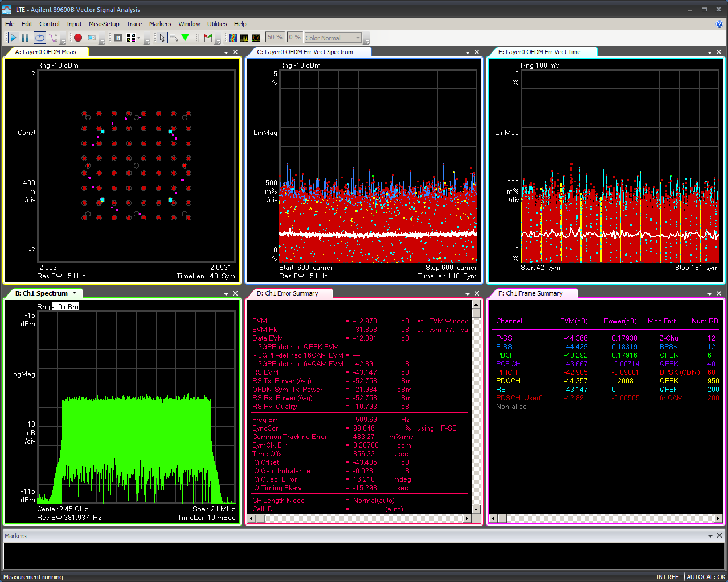
Task: Open trace F panel dropdown arrow
Action: click(710, 294)
